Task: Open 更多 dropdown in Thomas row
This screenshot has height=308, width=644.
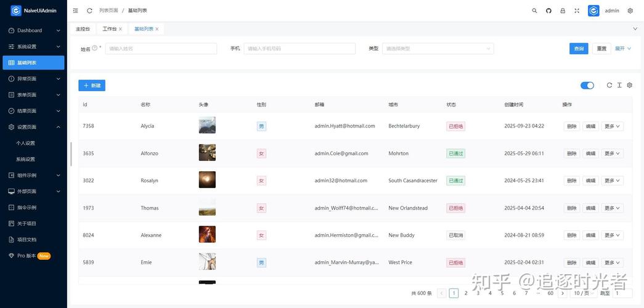Action: [613, 208]
